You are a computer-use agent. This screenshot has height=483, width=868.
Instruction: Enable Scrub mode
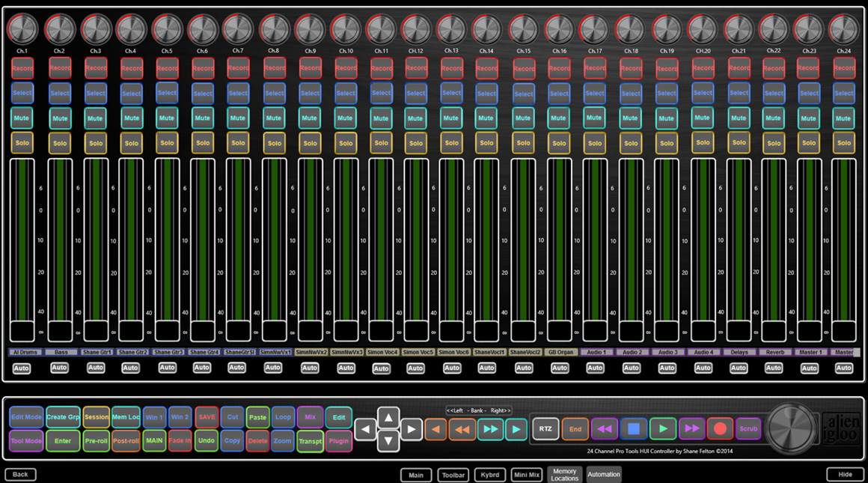748,429
